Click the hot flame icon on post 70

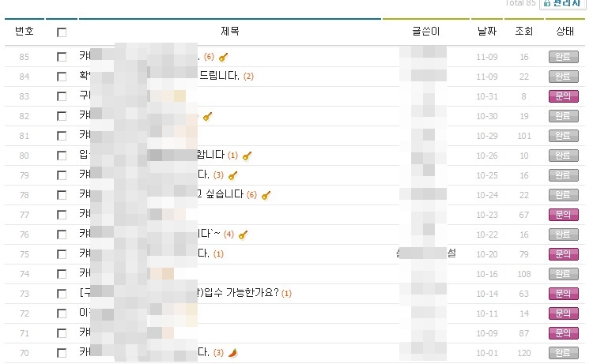pyautogui.click(x=232, y=352)
